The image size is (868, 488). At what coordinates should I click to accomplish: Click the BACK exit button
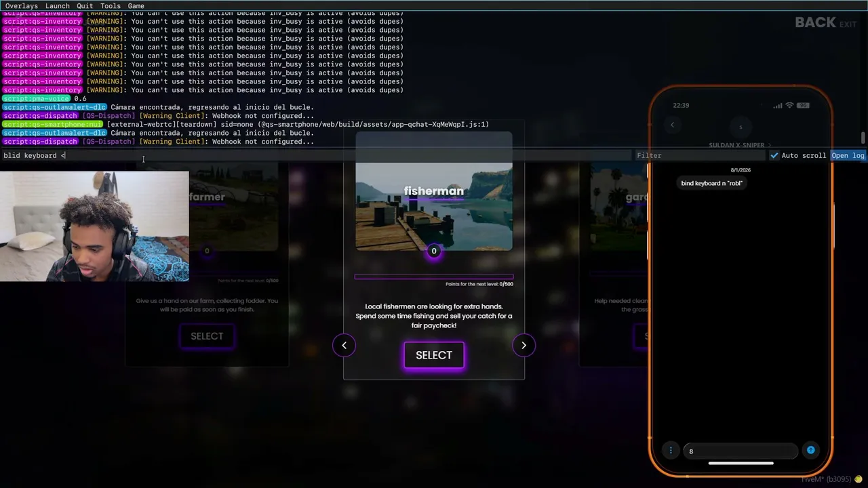tap(825, 22)
